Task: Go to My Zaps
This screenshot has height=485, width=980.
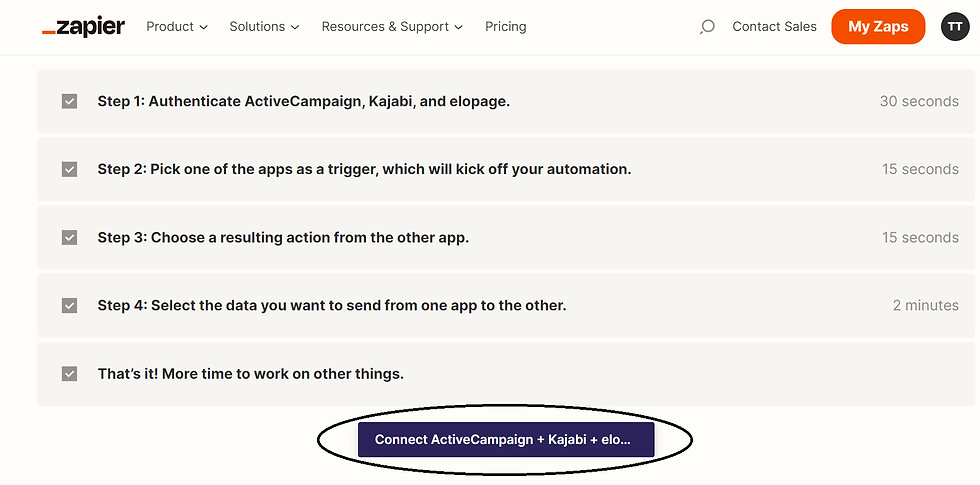Action: pyautogui.click(x=878, y=27)
